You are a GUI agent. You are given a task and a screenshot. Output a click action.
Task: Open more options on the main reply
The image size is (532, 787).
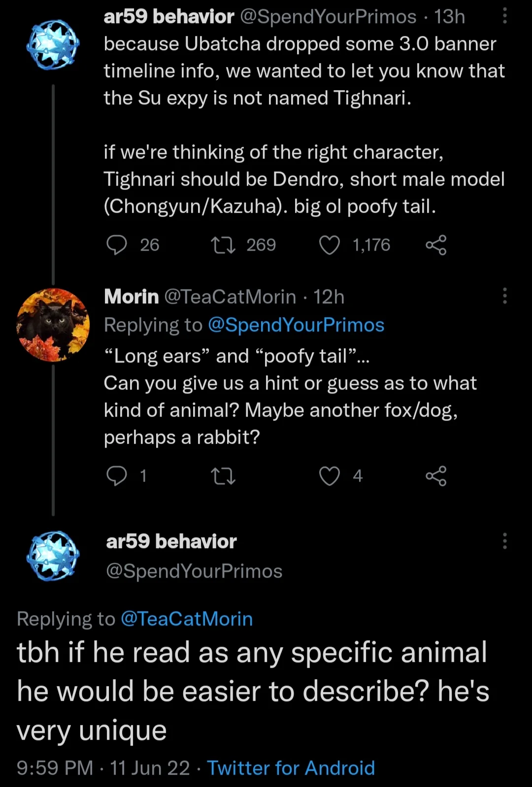[x=504, y=541]
